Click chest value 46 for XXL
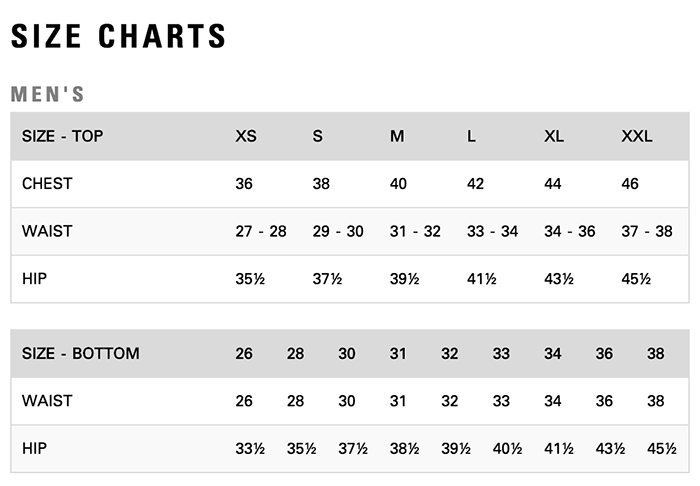Screen dimensions: 700x486 pos(630,183)
